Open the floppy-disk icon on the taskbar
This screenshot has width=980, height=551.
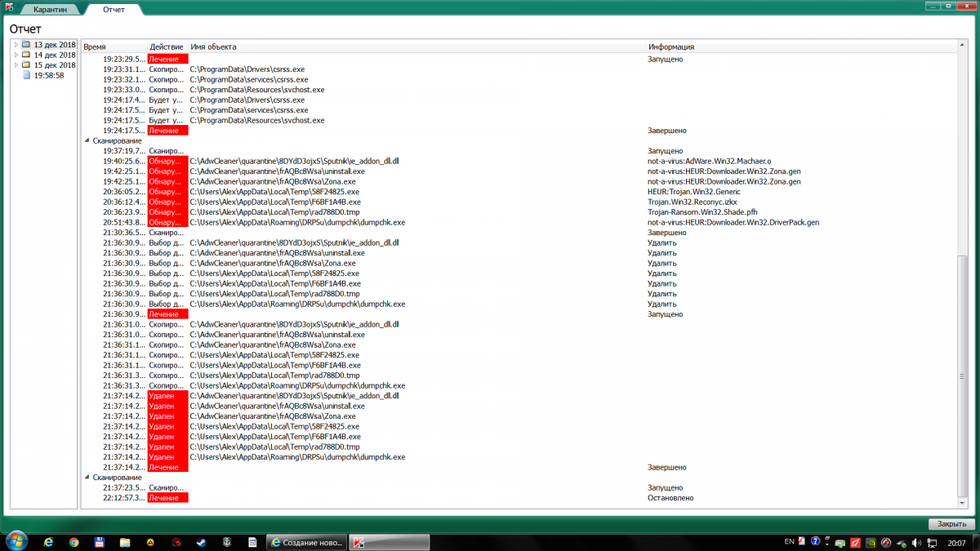99,542
